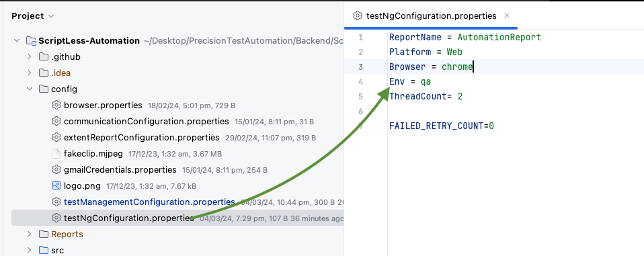Click the blue src folder icon

click(44, 250)
